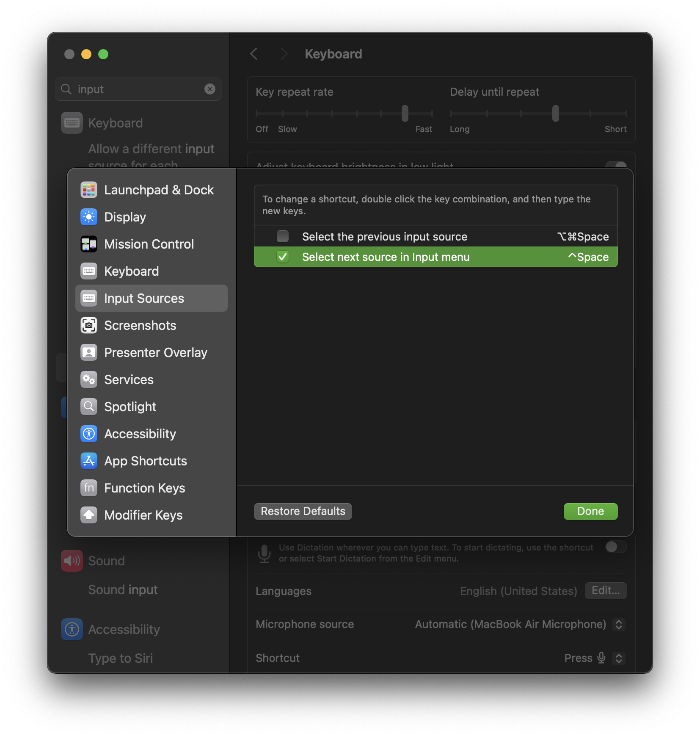The width and height of the screenshot is (700, 736).
Task: Click the Input Sources keyboard icon
Action: point(89,298)
